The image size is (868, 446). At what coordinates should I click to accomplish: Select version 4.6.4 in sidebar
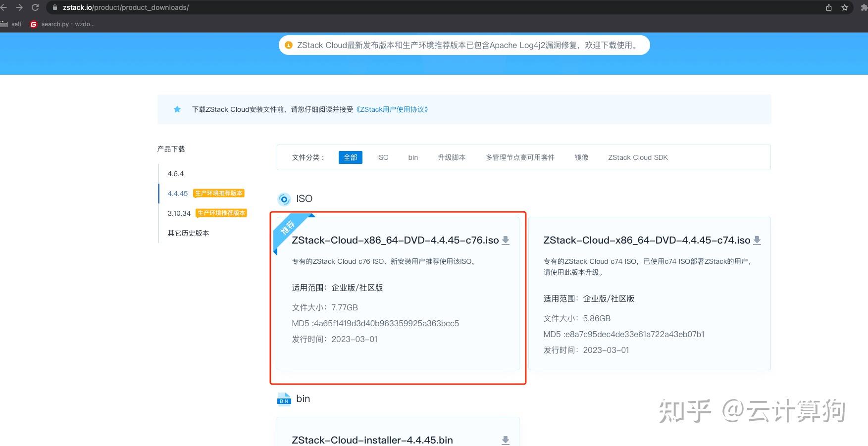[x=175, y=174]
